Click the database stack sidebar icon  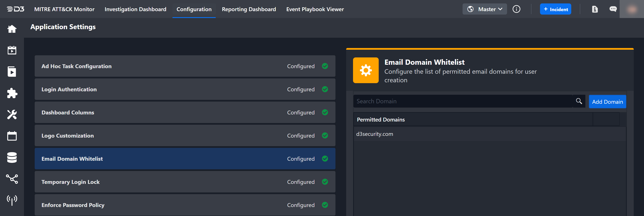click(x=12, y=157)
